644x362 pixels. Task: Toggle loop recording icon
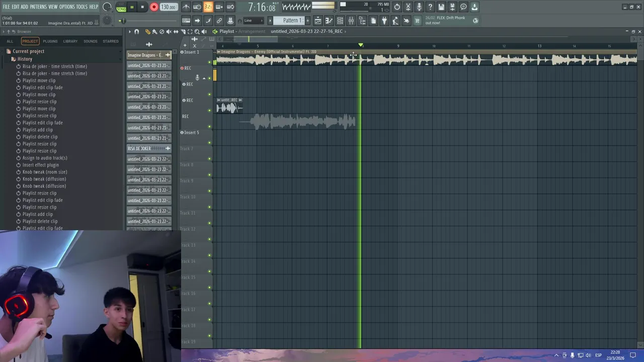[230, 7]
